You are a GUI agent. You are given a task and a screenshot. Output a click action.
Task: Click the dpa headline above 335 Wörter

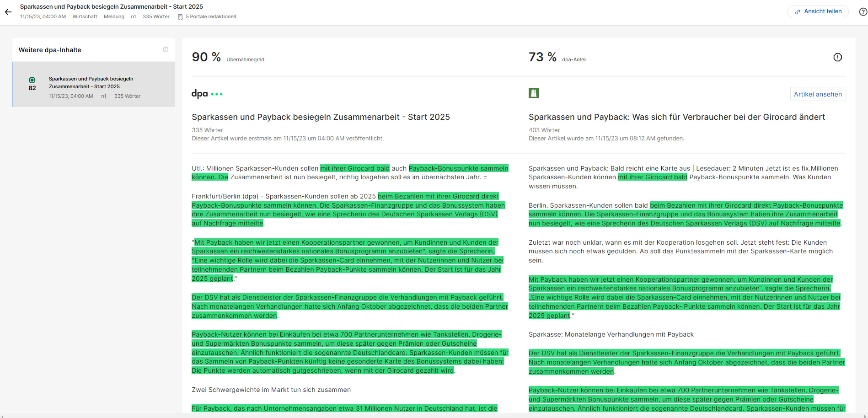click(321, 117)
